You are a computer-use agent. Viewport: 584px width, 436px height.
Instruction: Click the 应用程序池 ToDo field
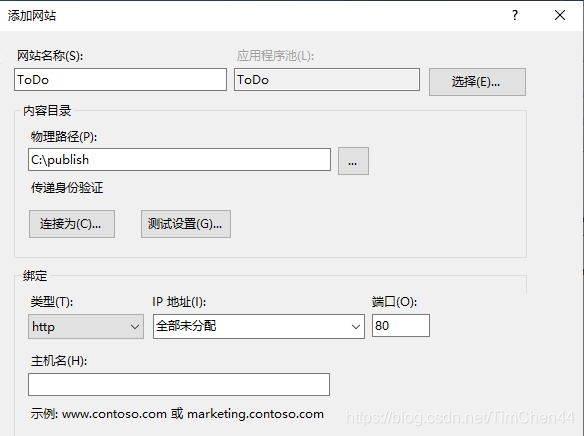pyautogui.click(x=327, y=79)
